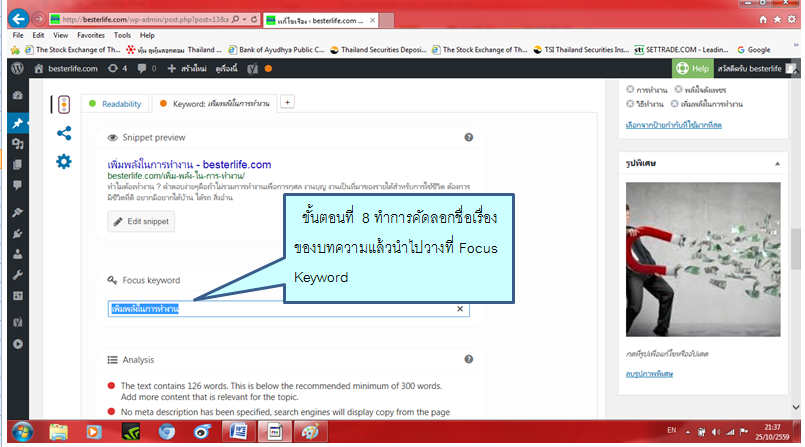This screenshot has width=805, height=447.
Task: Open SETTRADE.COM bookmark
Action: coord(681,50)
